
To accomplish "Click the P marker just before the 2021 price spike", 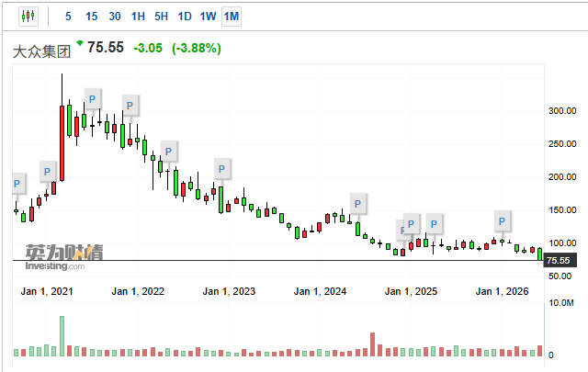I will [x=47, y=172].
